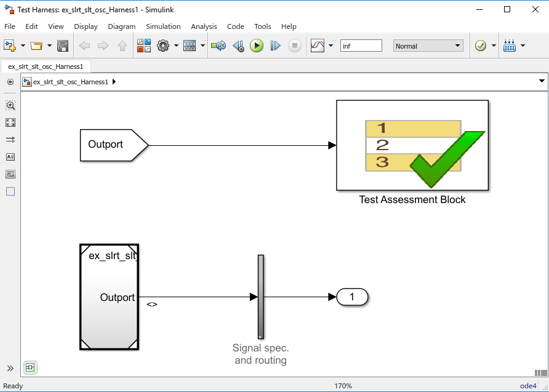Select the Image annotation tool
The image size is (549, 392).
(x=10, y=174)
